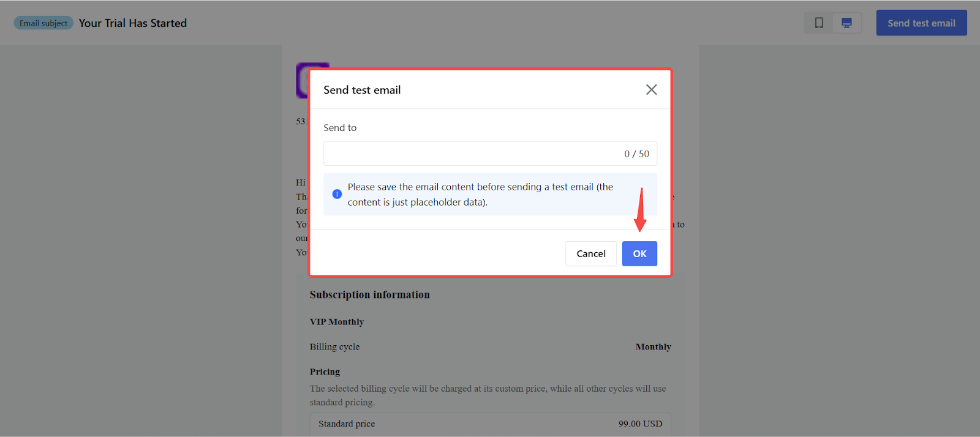Close the Send test email dialog
The width and height of the screenshot is (980, 437).
(651, 90)
